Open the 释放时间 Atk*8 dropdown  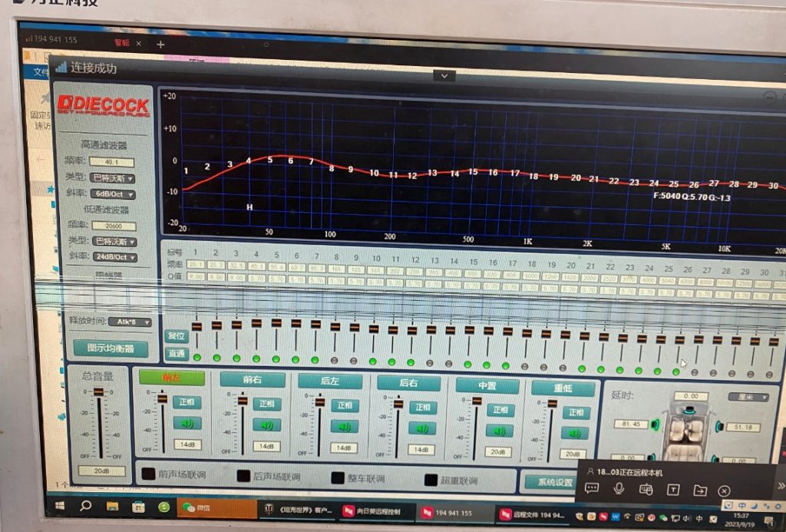(130, 322)
